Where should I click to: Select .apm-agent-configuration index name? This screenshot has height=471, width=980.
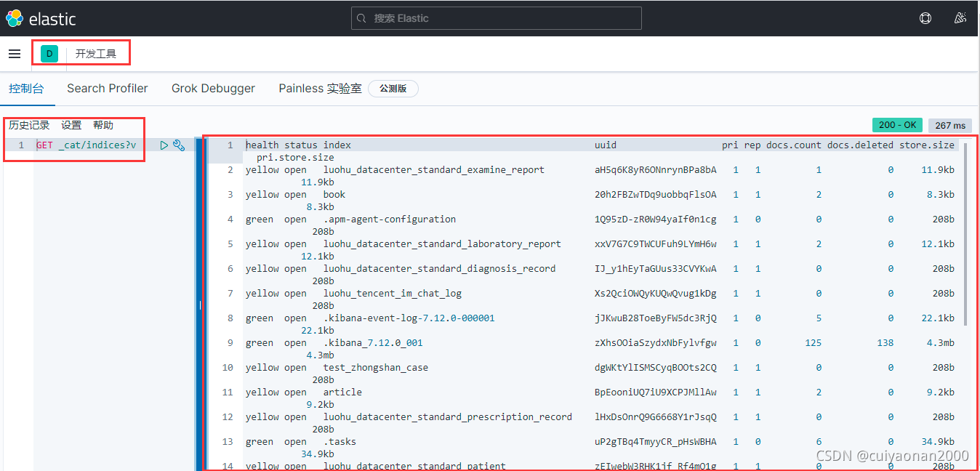click(390, 220)
